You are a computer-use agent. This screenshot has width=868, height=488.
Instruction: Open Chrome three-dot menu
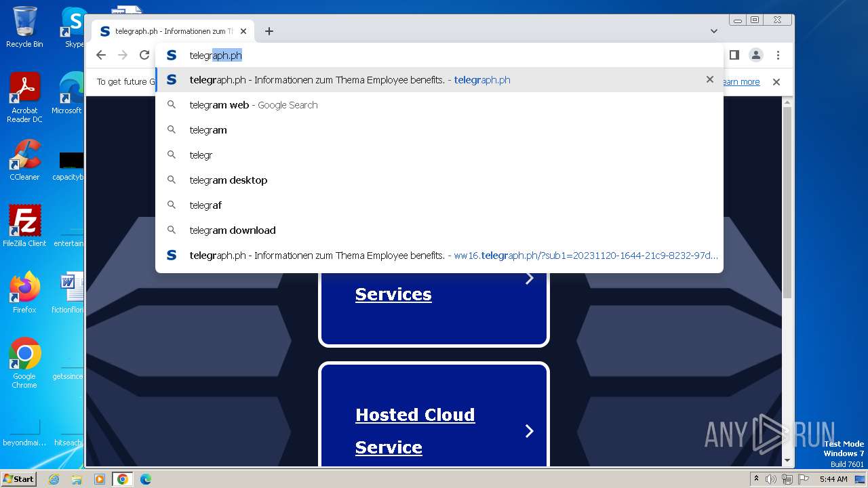(x=778, y=55)
